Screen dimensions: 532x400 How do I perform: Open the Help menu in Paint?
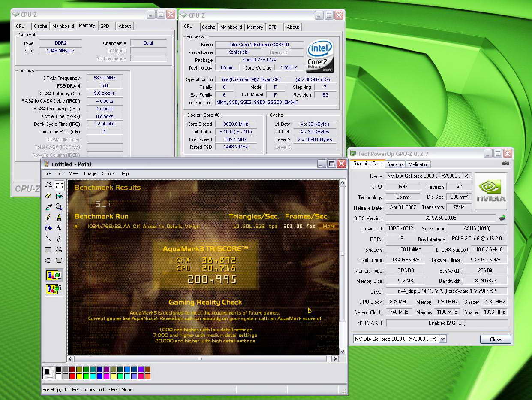tap(124, 173)
